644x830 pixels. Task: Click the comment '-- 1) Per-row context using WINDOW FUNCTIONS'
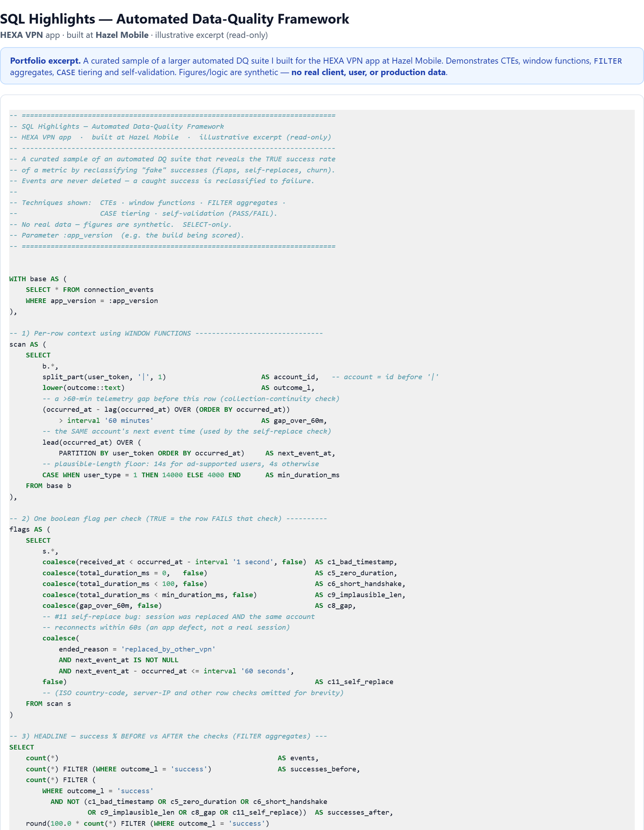[x=100, y=333]
